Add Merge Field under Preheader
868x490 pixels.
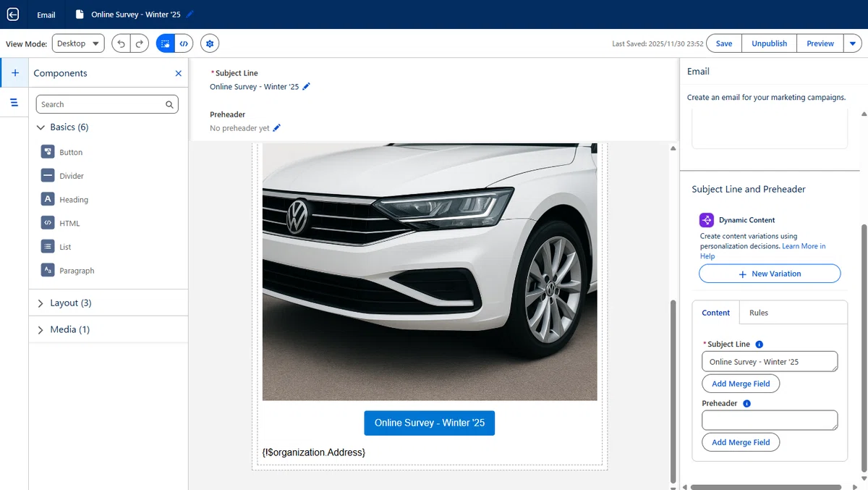coord(741,442)
